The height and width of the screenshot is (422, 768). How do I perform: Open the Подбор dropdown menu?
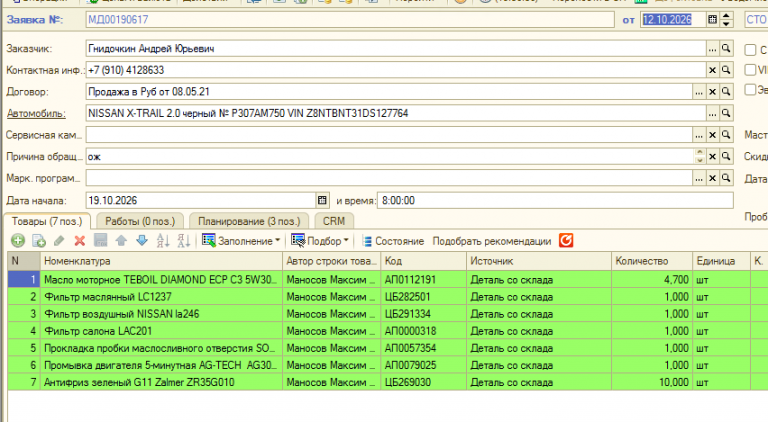(x=320, y=240)
